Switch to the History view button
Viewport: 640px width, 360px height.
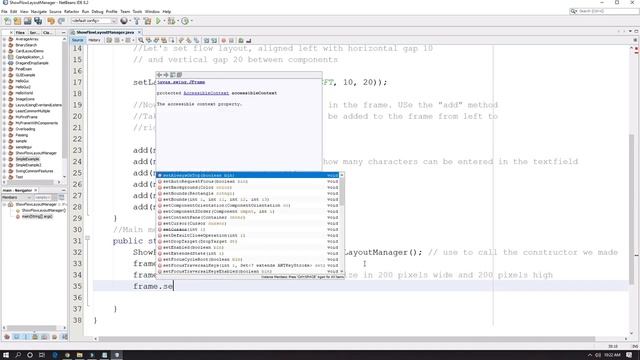[94, 40]
